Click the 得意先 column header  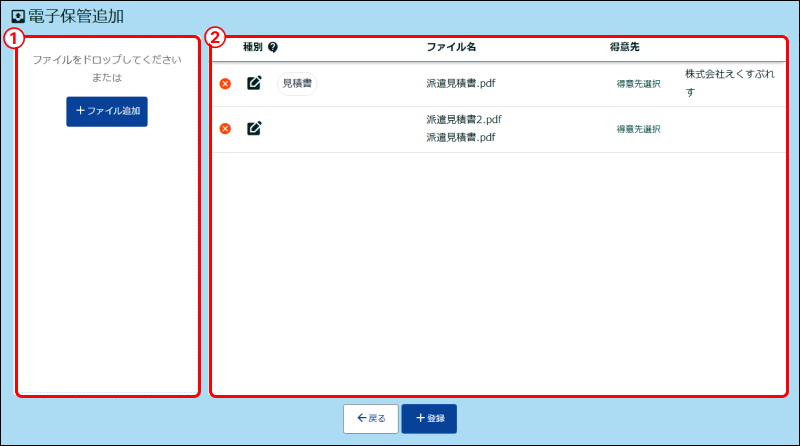[x=624, y=47]
